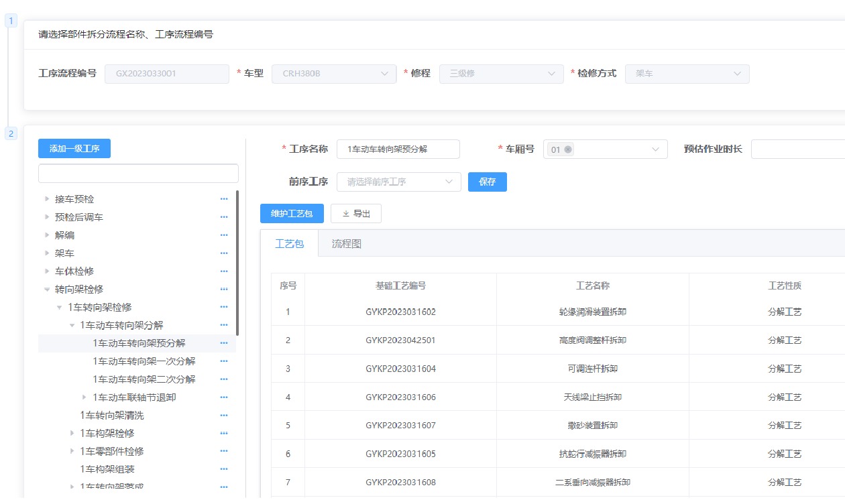This screenshot has width=845, height=504.
Task: Click the 工艺性质 column header
Action: [x=785, y=286]
